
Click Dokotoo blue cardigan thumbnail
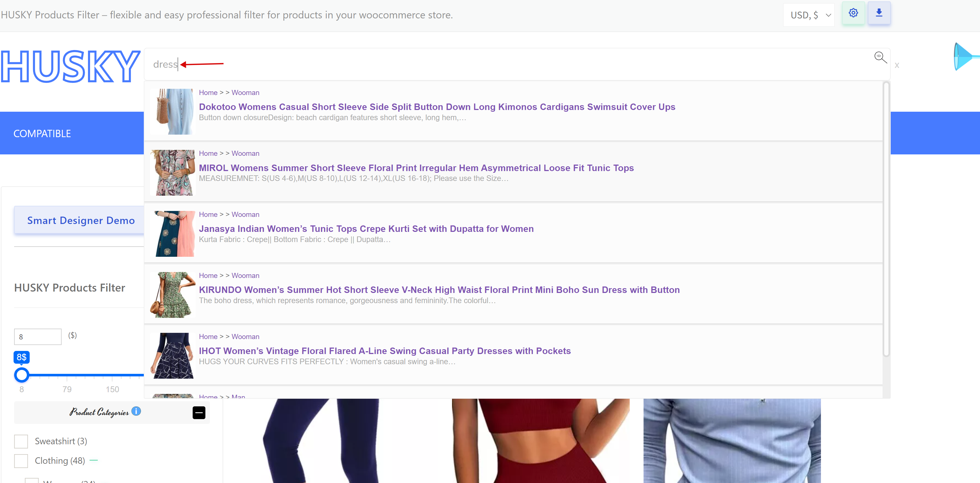[173, 112]
